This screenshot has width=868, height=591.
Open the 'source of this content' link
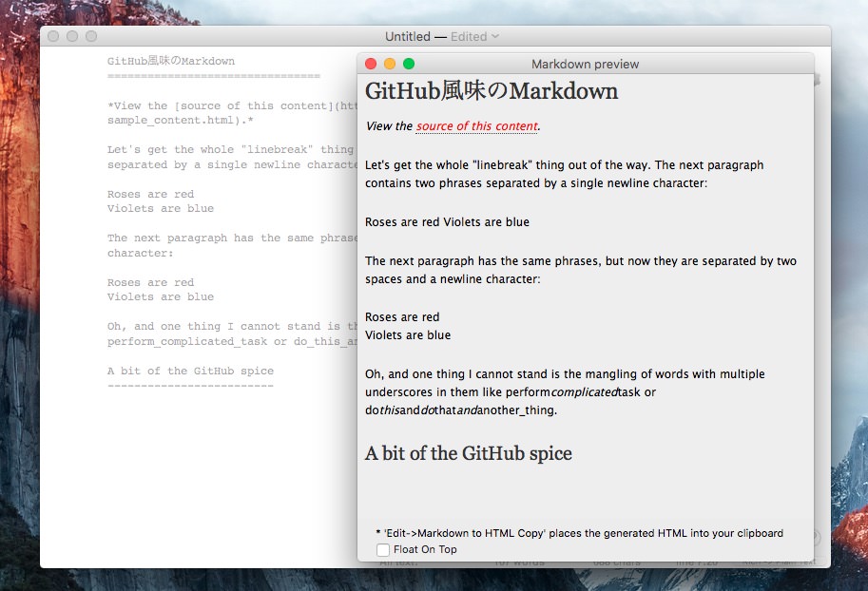point(476,126)
